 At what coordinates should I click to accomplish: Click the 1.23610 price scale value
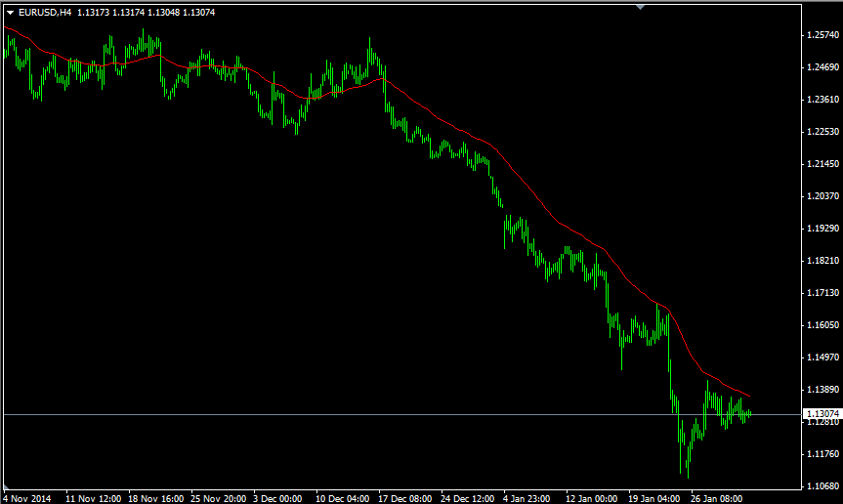(822, 100)
